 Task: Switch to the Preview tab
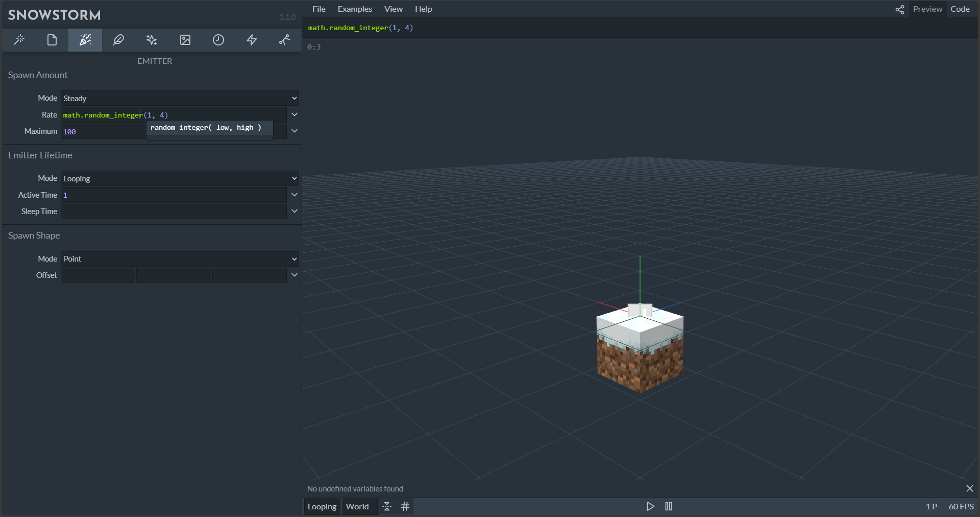pos(927,9)
